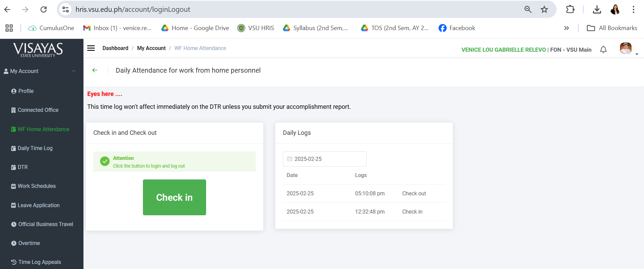Image resolution: width=644 pixels, height=269 pixels.
Task: Click the browser zoom magnifier icon
Action: [528, 9]
